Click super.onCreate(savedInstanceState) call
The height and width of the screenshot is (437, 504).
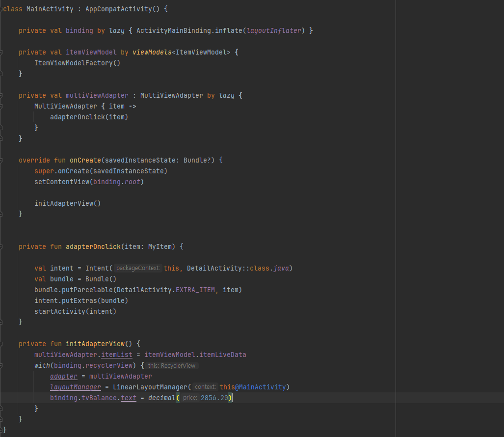point(101,171)
